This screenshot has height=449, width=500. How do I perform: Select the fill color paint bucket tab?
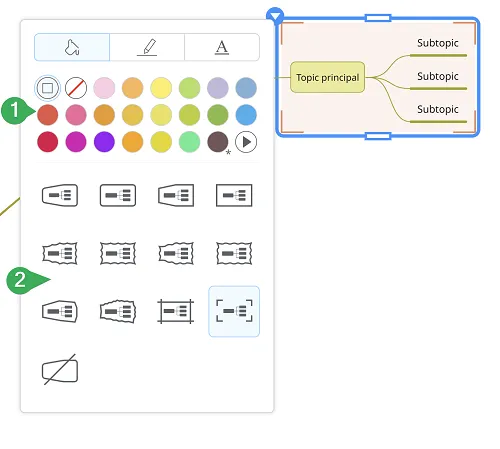72,47
